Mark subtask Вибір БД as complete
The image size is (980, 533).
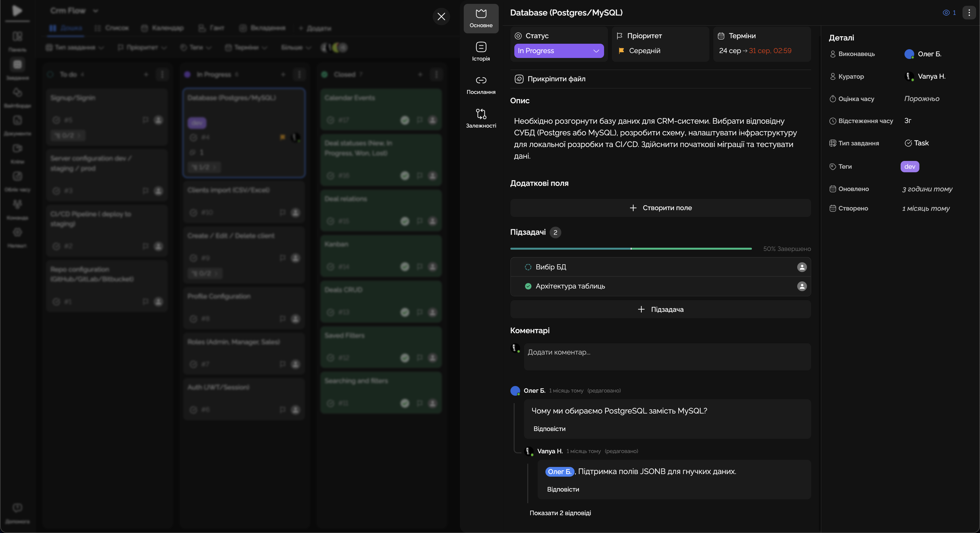(528, 267)
